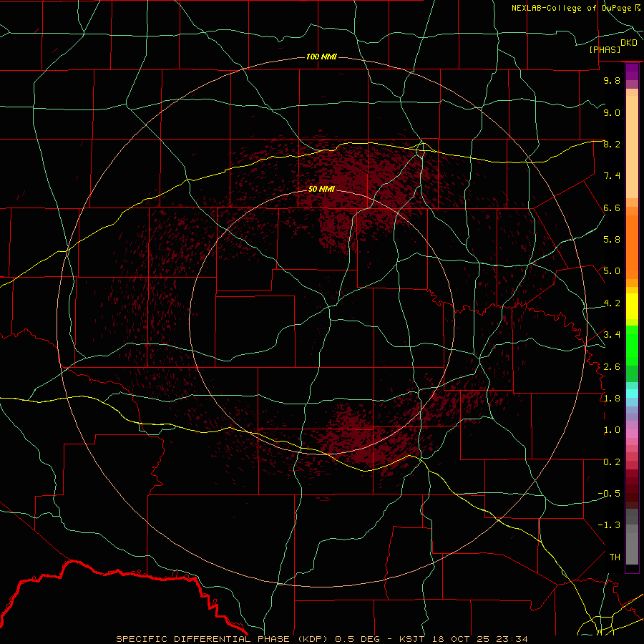Click the 0.2 legend value
Viewport: 644px width, 644px height.
pyautogui.click(x=612, y=462)
